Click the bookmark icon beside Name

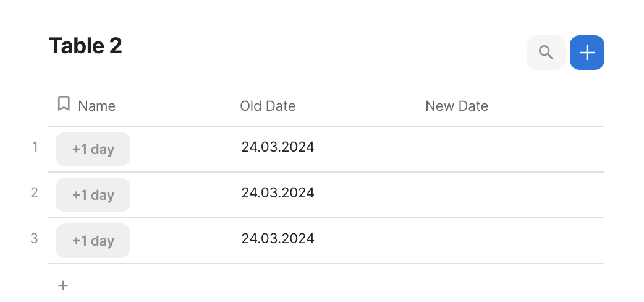tap(63, 104)
